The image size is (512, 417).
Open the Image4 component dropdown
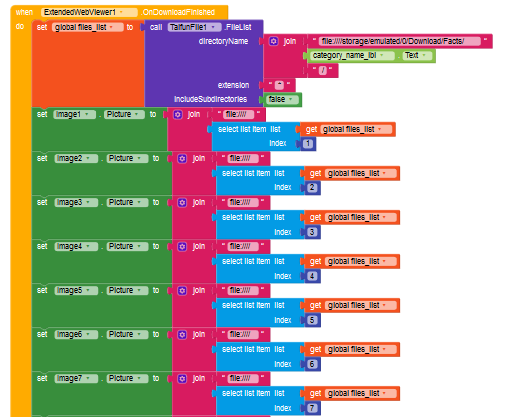pos(76,246)
